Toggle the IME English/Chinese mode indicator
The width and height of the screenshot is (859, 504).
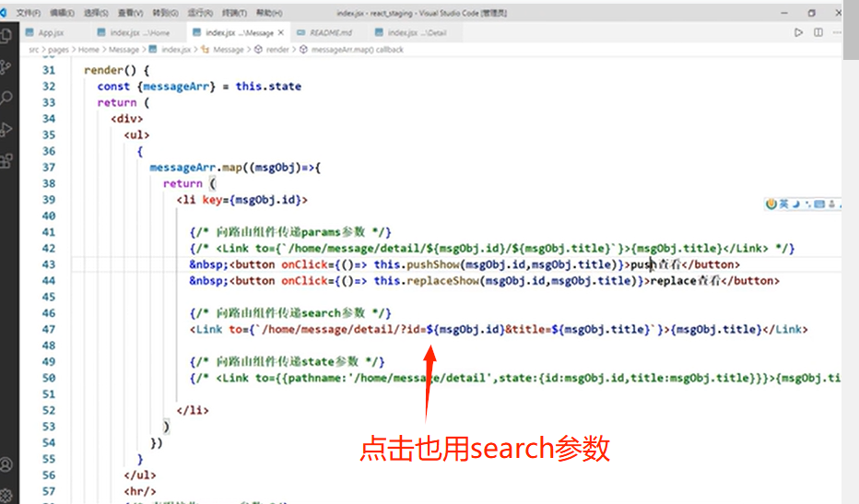point(784,205)
